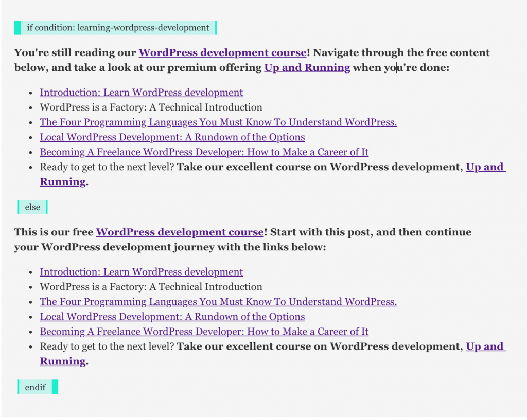
Task: Open 'Up and Running' link in the list above 'else'
Action: click(x=485, y=167)
